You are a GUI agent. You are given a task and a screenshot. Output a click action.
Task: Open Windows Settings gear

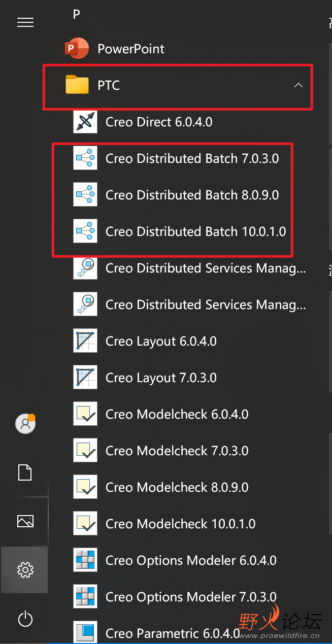tap(25, 570)
